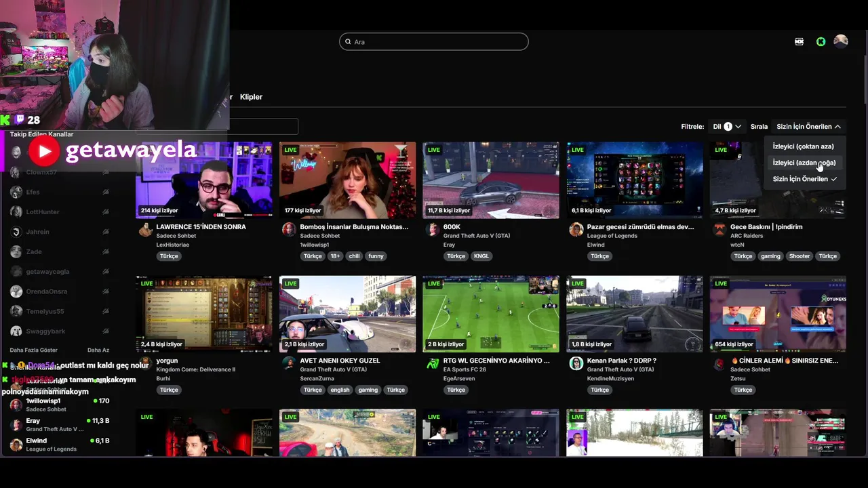Screen dimensions: 868x488
Task: Click Elwind avatar under Pazar gecesi stream
Action: click(x=576, y=230)
